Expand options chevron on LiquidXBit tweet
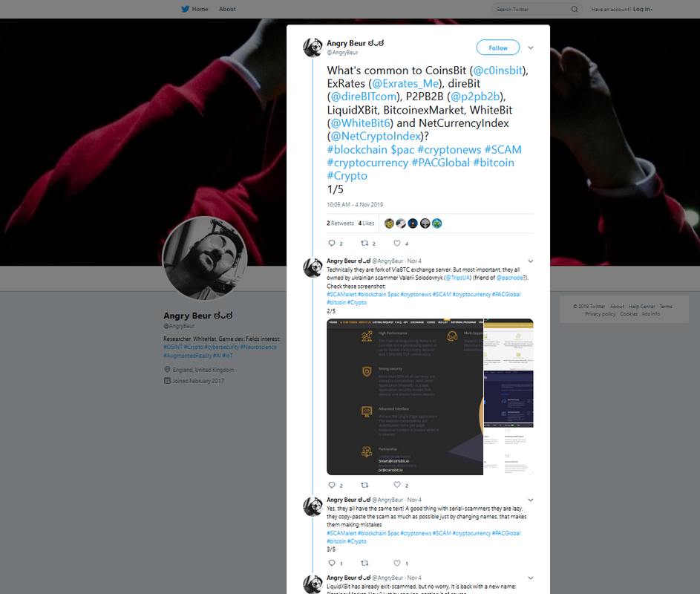This screenshot has width=700, height=594. [x=530, y=578]
